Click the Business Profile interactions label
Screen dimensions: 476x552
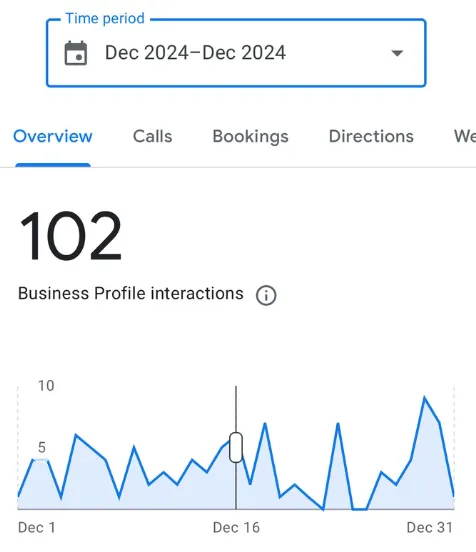(x=131, y=294)
